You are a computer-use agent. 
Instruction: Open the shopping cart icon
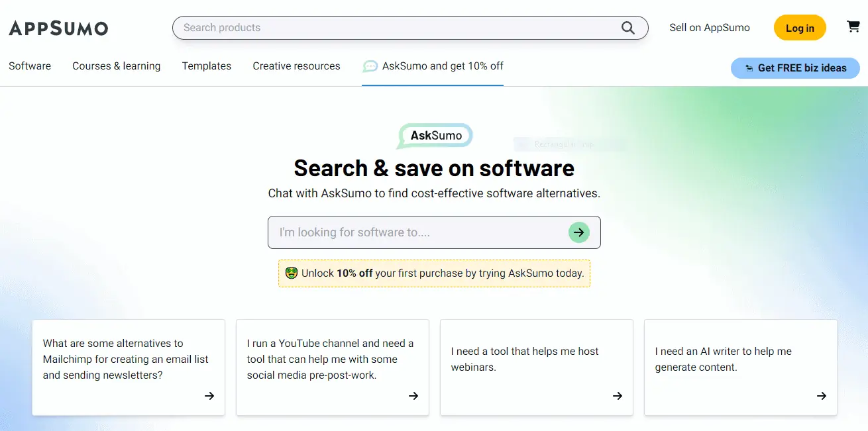(x=853, y=26)
